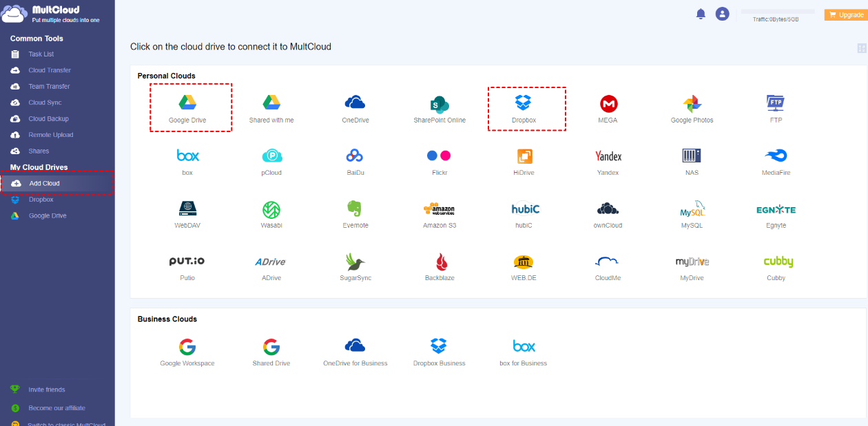Add a NAS drive

pos(692,162)
